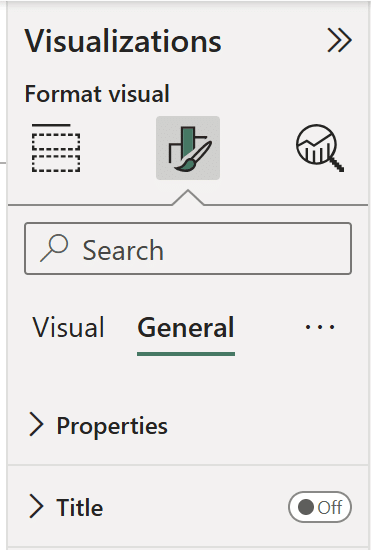The height and width of the screenshot is (550, 371).
Task: Open the more options ellipsis
Action: [x=320, y=327]
